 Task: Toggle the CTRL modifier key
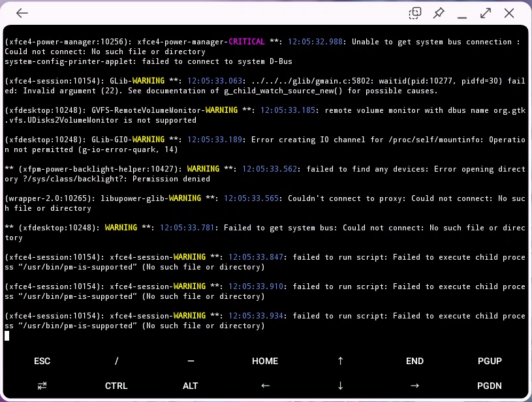click(x=116, y=386)
